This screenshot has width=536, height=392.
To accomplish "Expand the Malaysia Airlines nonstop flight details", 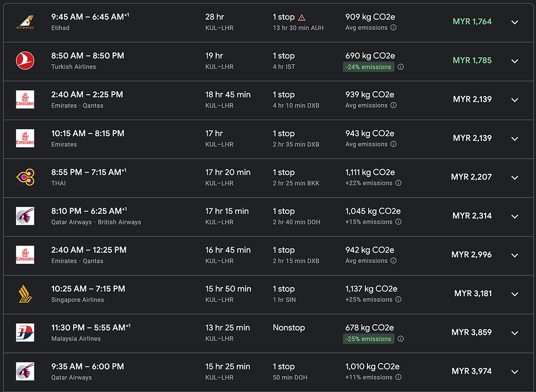I will [515, 333].
